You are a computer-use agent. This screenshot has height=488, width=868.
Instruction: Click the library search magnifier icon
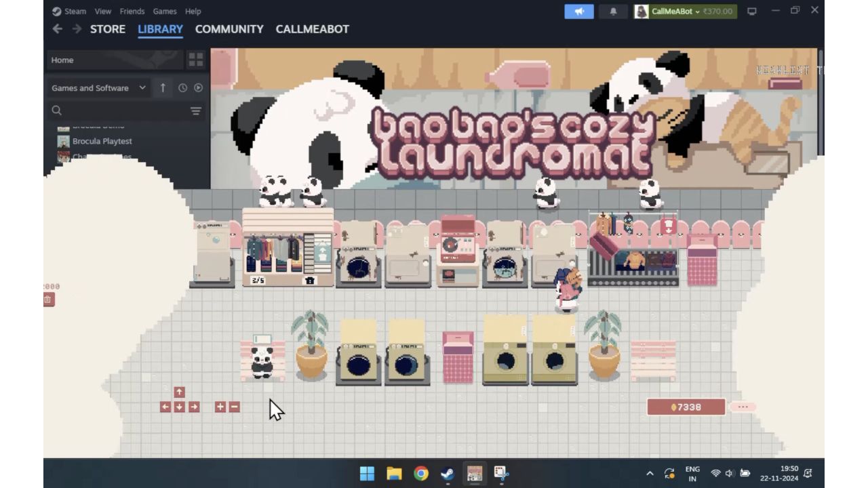click(57, 110)
